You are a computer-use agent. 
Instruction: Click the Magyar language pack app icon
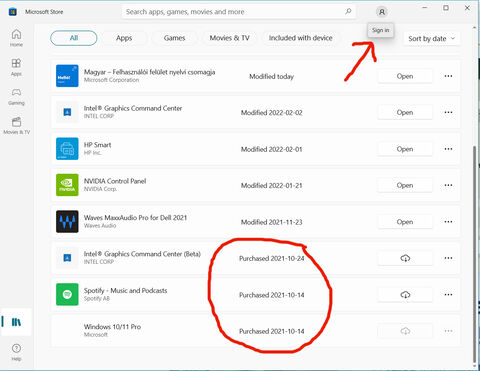tap(67, 76)
